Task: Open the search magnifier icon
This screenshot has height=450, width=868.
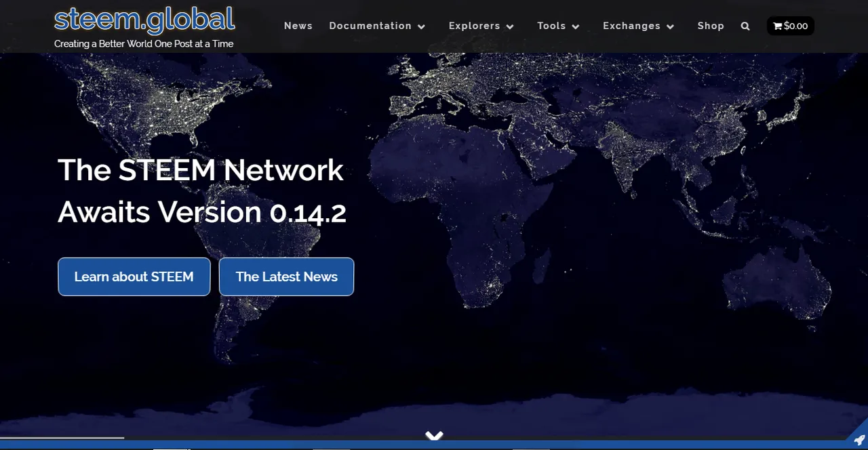Action: pyautogui.click(x=745, y=26)
